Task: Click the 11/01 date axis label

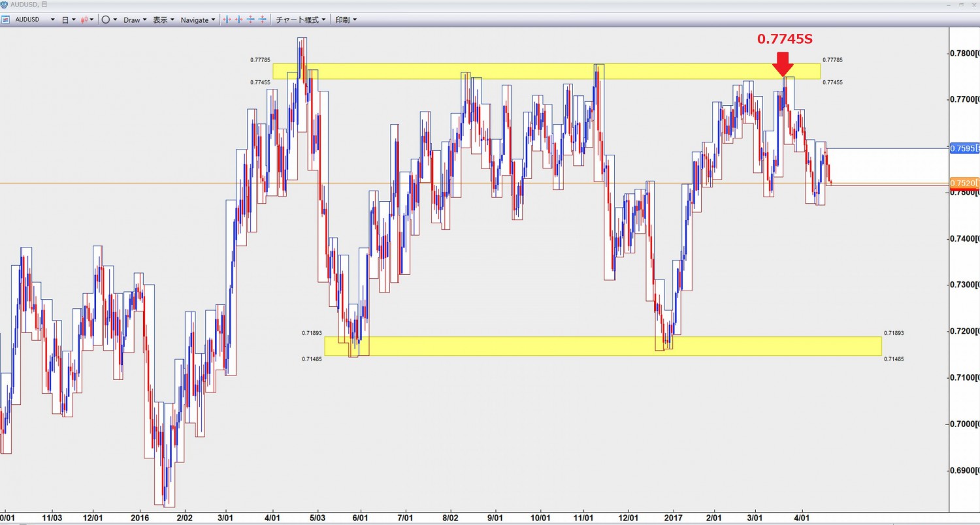Action: tap(583, 517)
